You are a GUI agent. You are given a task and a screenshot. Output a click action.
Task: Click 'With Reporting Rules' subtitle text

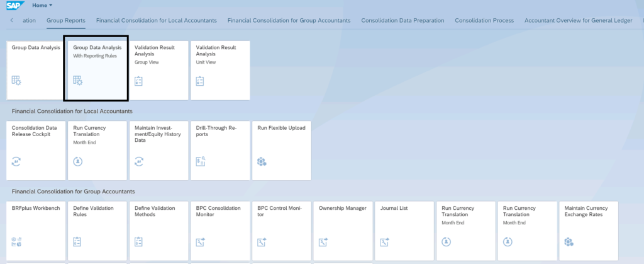tap(95, 56)
